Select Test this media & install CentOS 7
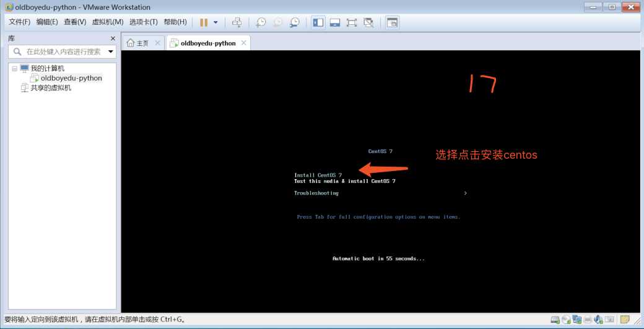 (x=345, y=181)
